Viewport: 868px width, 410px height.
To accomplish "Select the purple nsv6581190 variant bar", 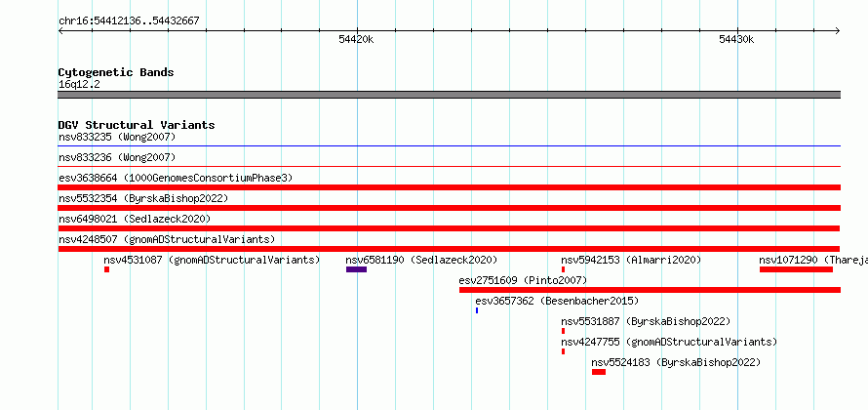I will [357, 269].
